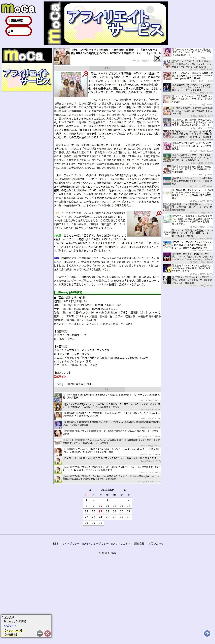215x644 pixels.
Task: Open the プライバシーポリシー footer link
Action: 95,544
